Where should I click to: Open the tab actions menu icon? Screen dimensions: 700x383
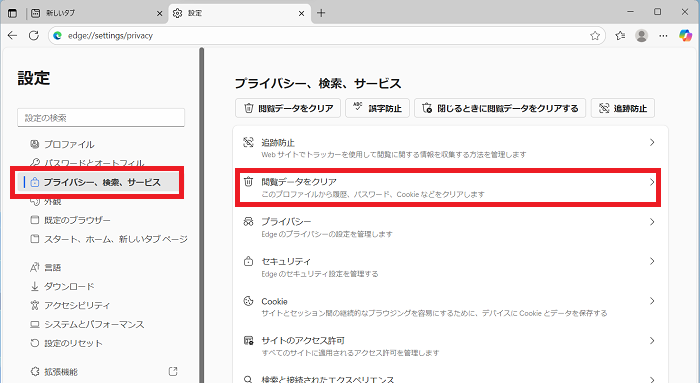[x=12, y=13]
